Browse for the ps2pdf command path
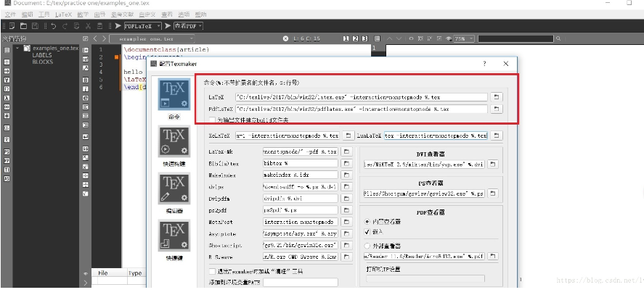Screen dimensions: 644x295 (346, 210)
